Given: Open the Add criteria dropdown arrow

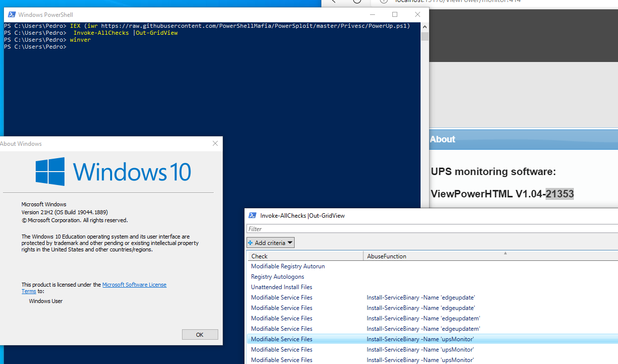Looking at the screenshot, I should coord(290,243).
